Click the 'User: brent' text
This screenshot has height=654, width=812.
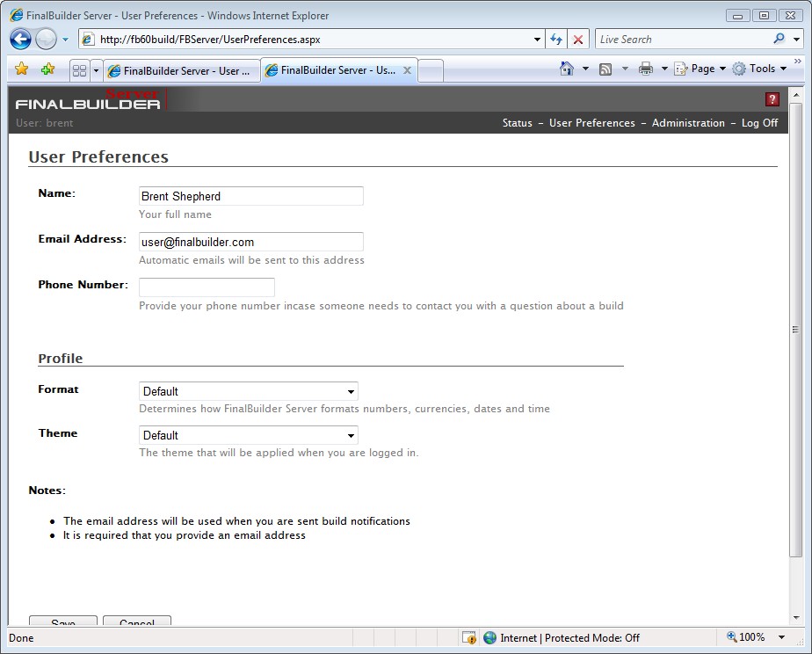click(45, 123)
